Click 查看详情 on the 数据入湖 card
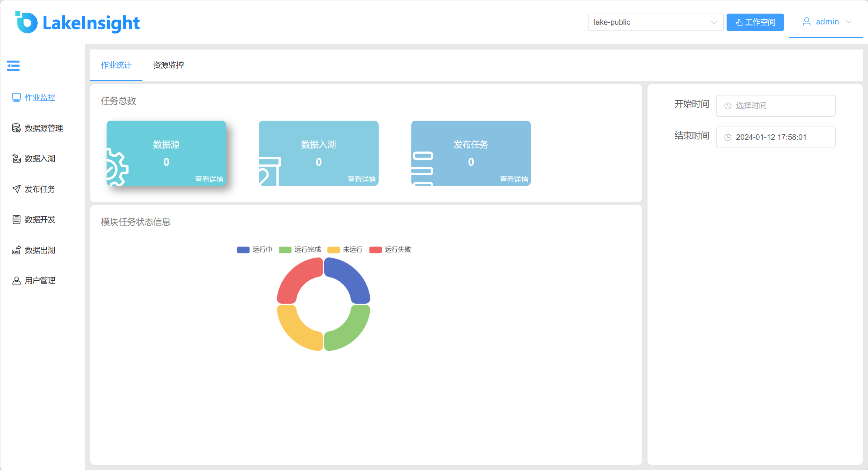This screenshot has height=470, width=868. (x=362, y=179)
